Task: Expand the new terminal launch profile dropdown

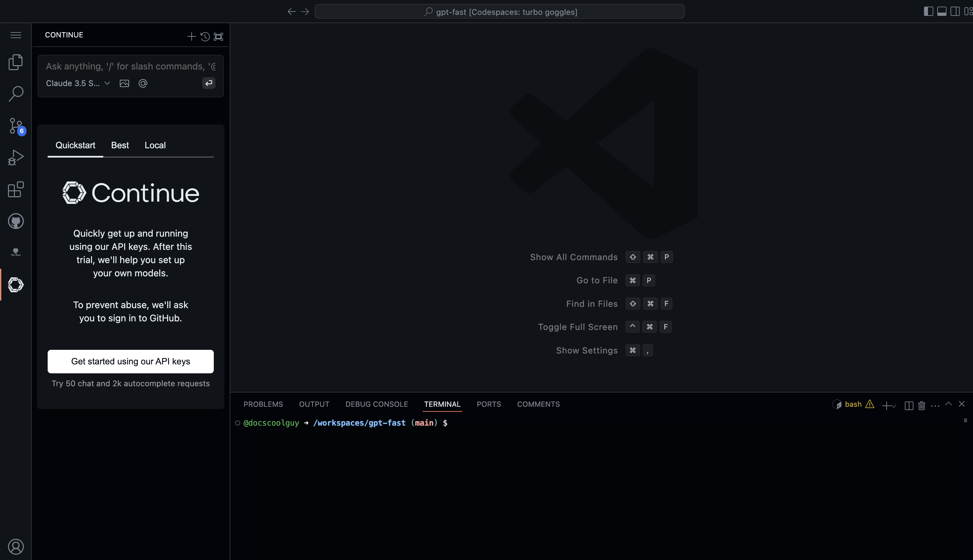Action: click(x=894, y=406)
